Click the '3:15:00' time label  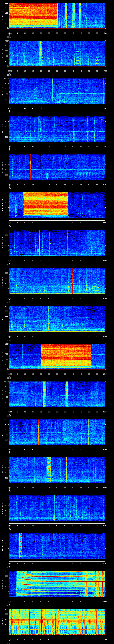coord(9,412)
